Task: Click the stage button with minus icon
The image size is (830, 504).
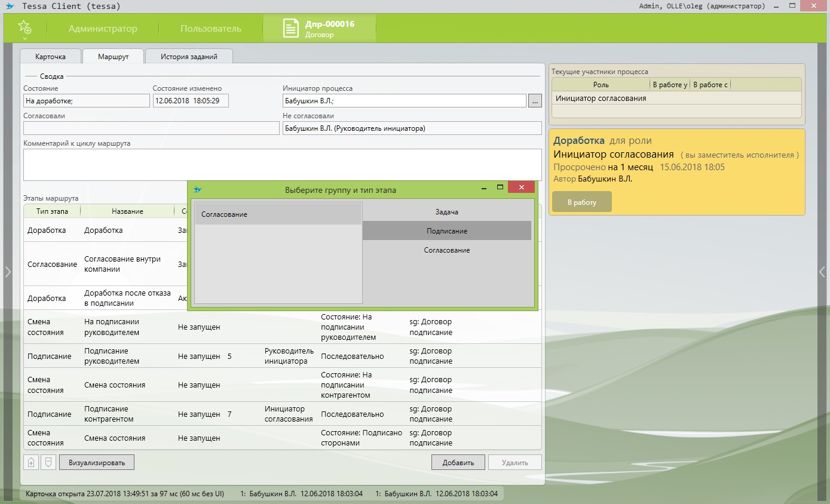Action: [48, 462]
